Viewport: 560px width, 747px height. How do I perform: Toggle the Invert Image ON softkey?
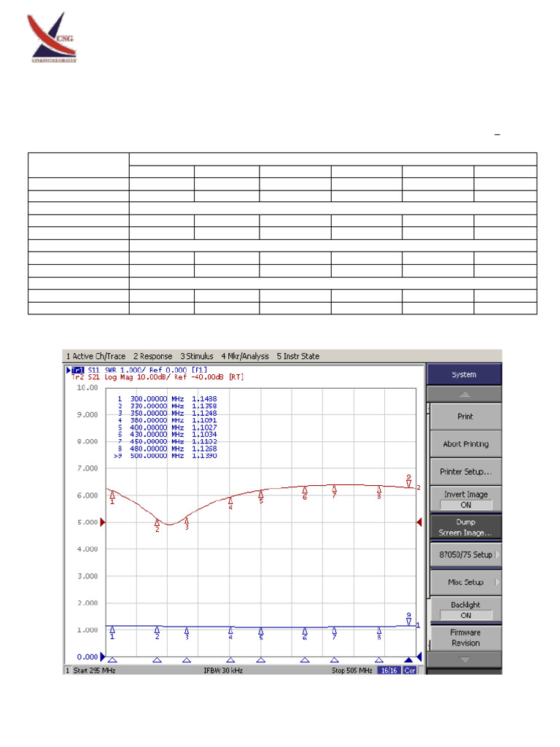point(465,499)
